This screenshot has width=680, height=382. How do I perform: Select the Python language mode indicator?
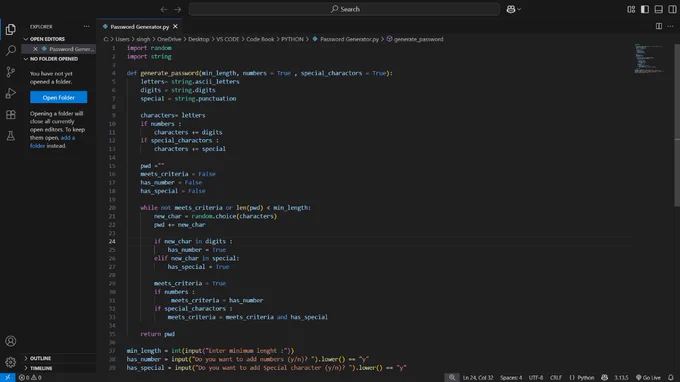pos(582,378)
